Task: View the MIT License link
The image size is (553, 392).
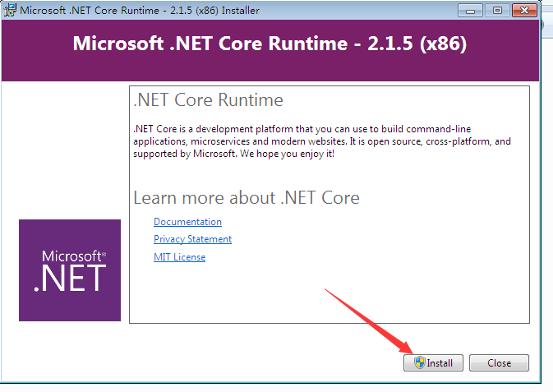Action: pos(179,257)
